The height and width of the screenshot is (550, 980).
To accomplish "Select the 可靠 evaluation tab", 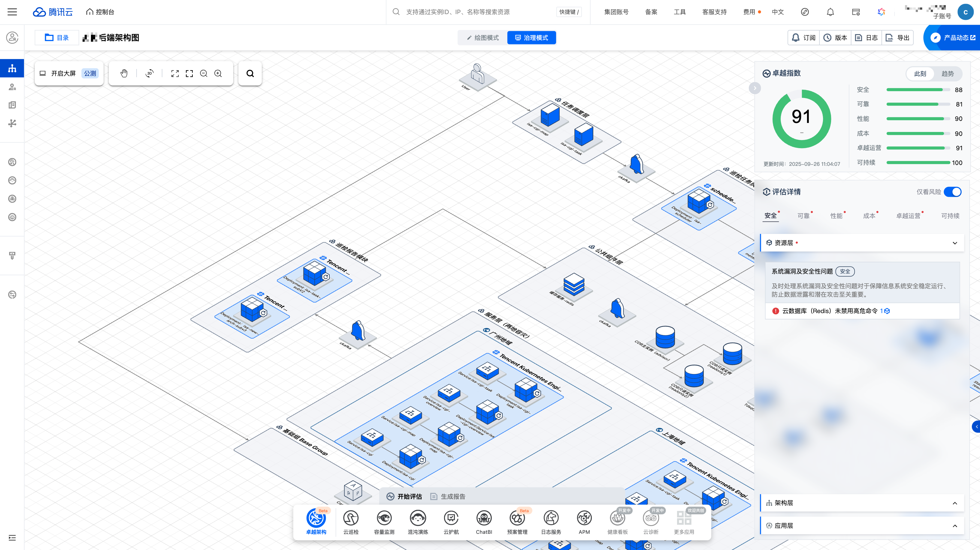I will [x=803, y=216].
